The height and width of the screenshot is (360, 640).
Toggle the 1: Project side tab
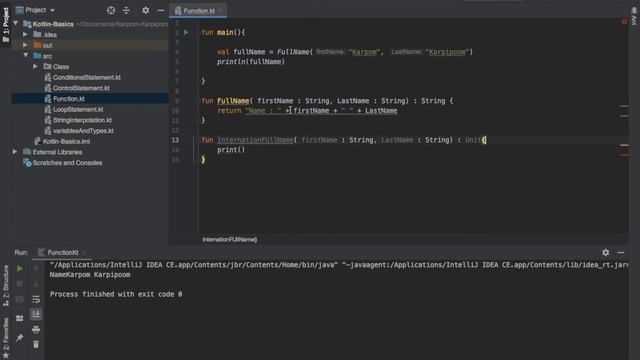pos(5,24)
